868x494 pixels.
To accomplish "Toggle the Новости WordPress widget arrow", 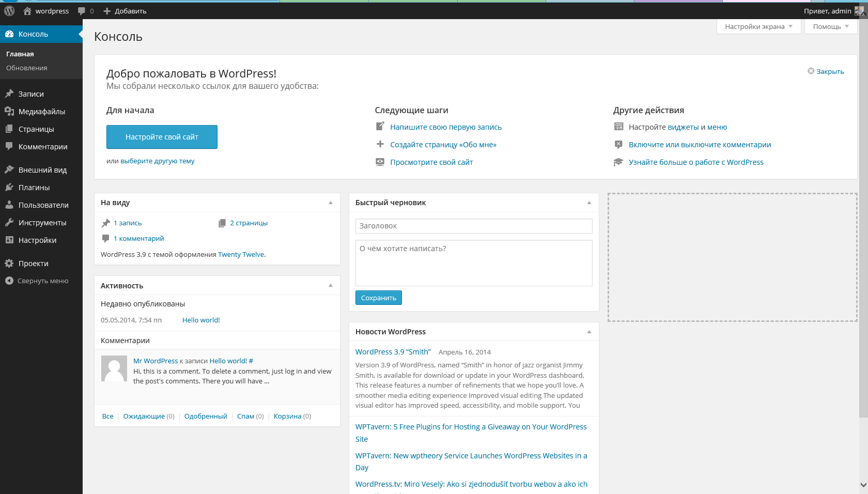I will pyautogui.click(x=589, y=332).
